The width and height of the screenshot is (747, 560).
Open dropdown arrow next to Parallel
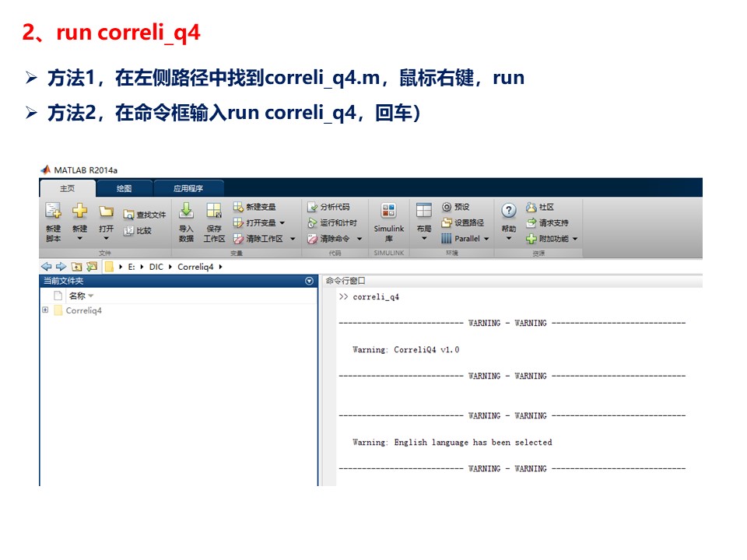coord(486,239)
